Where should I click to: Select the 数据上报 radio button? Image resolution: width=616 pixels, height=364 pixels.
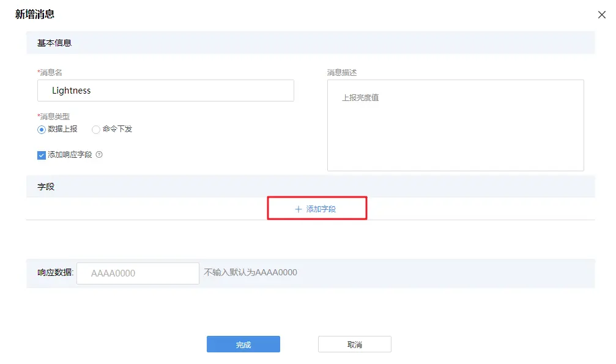42,129
